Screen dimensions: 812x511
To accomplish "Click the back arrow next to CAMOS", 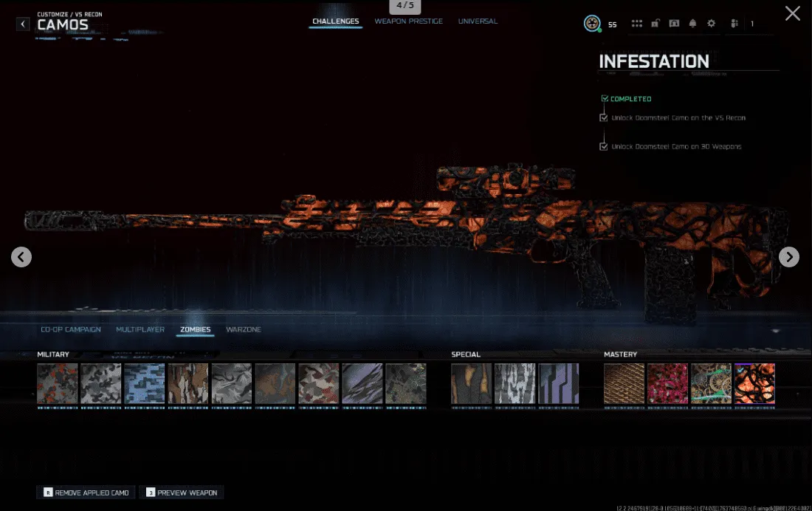I will point(23,24).
